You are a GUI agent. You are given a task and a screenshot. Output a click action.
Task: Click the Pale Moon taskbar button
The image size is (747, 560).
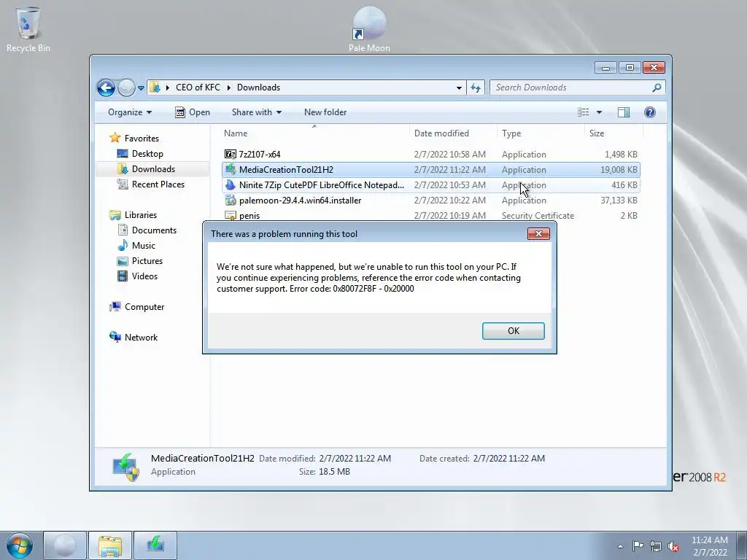[65, 545]
